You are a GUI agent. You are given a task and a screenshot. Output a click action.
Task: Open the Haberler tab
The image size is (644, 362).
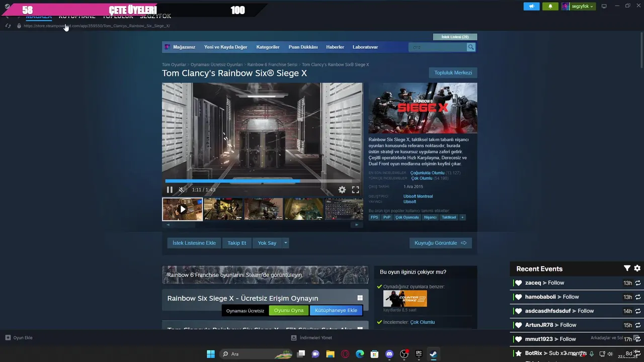pyautogui.click(x=335, y=47)
